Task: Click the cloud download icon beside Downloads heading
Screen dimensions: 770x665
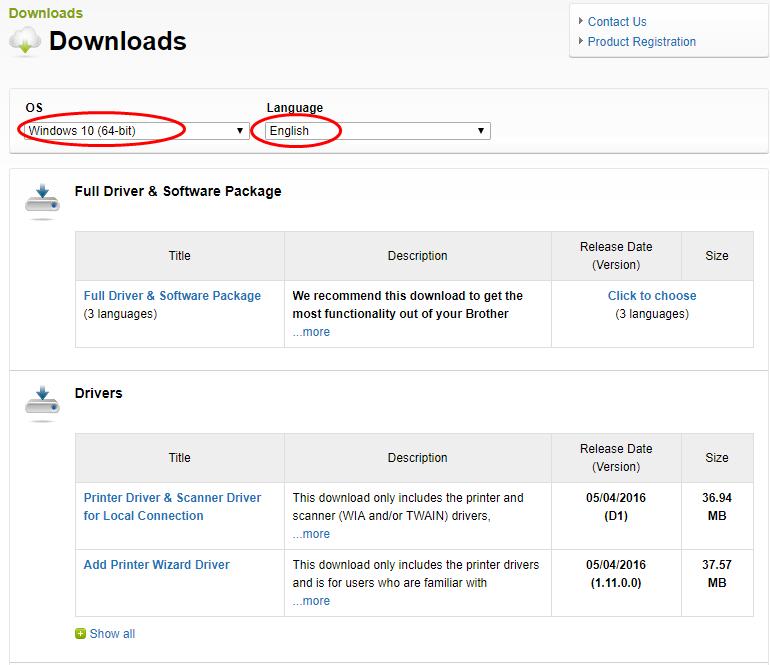Action: 25,41
